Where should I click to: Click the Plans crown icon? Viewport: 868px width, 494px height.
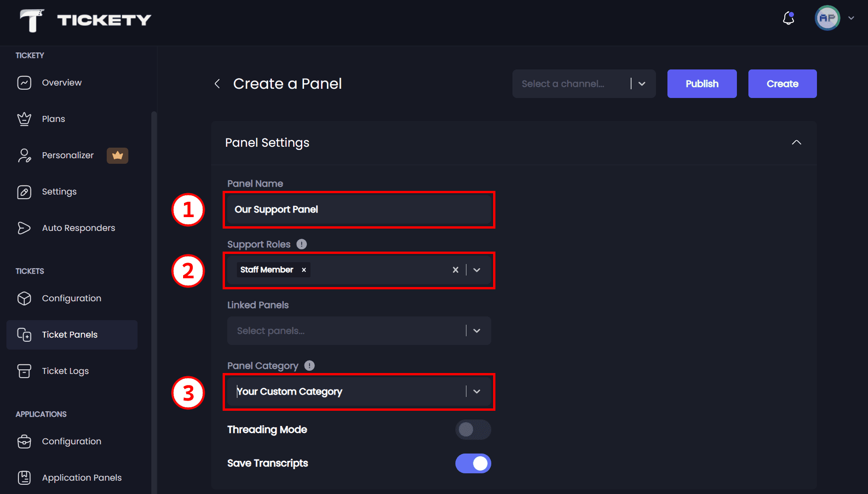24,119
